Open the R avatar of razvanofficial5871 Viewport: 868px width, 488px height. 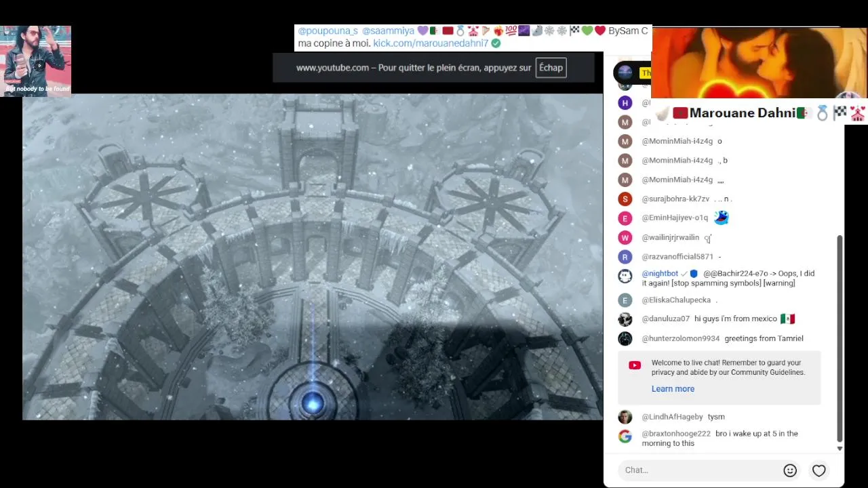coord(625,257)
